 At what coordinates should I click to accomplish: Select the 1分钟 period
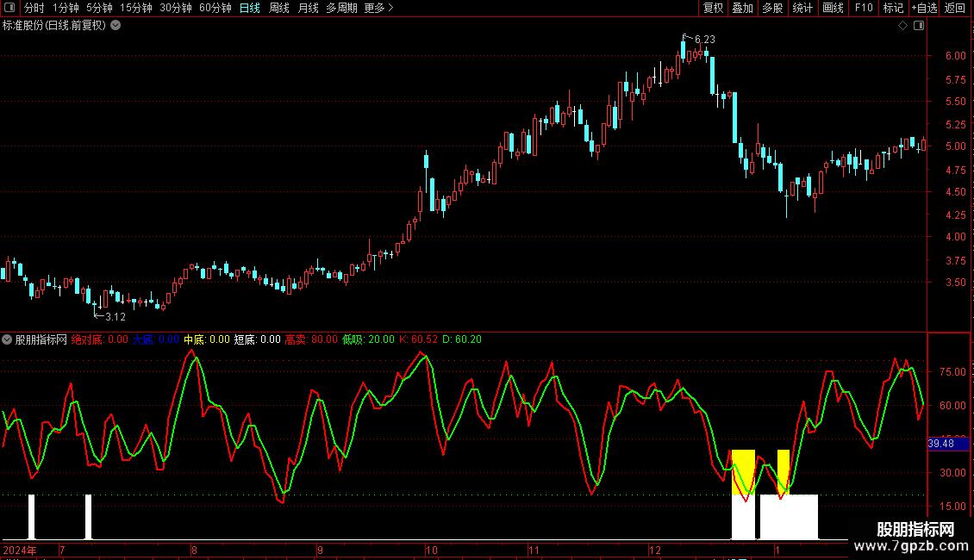pyautogui.click(x=66, y=8)
